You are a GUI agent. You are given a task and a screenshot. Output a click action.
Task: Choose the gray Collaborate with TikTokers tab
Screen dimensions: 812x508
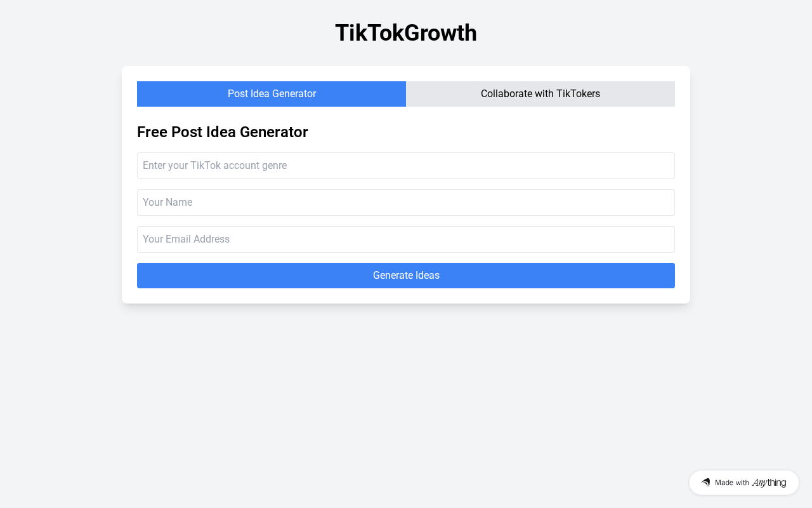click(540, 94)
